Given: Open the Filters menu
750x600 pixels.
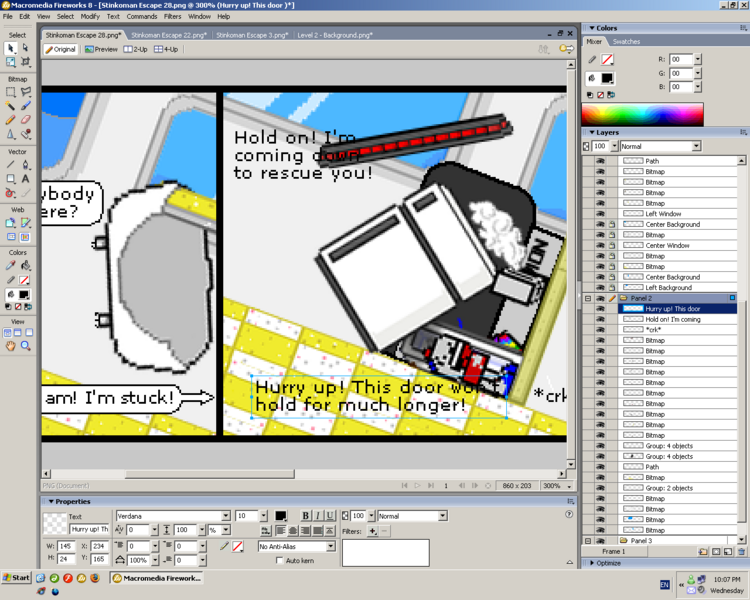Looking at the screenshot, I should click(172, 16).
